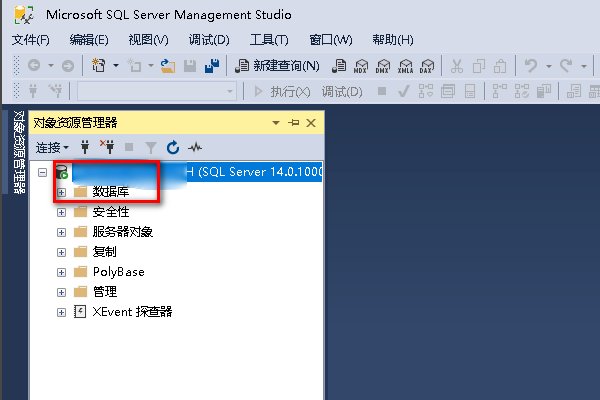Select the 安全性 tree item
The width and height of the screenshot is (600, 400).
[x=111, y=212]
